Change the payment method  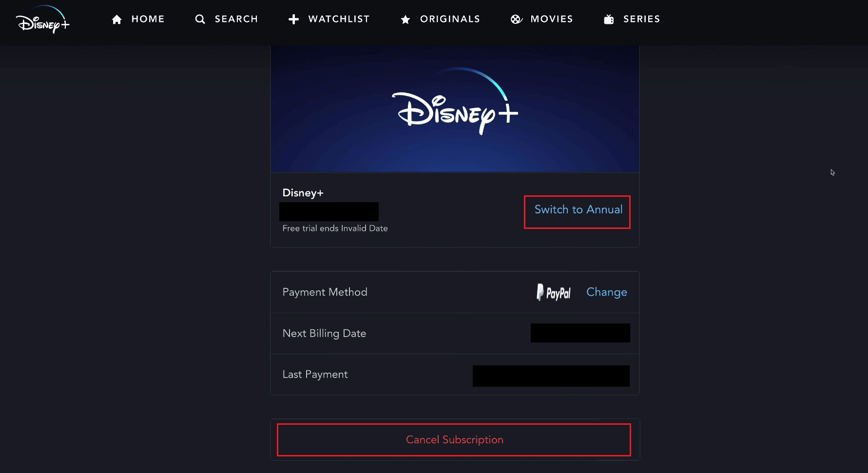point(606,292)
